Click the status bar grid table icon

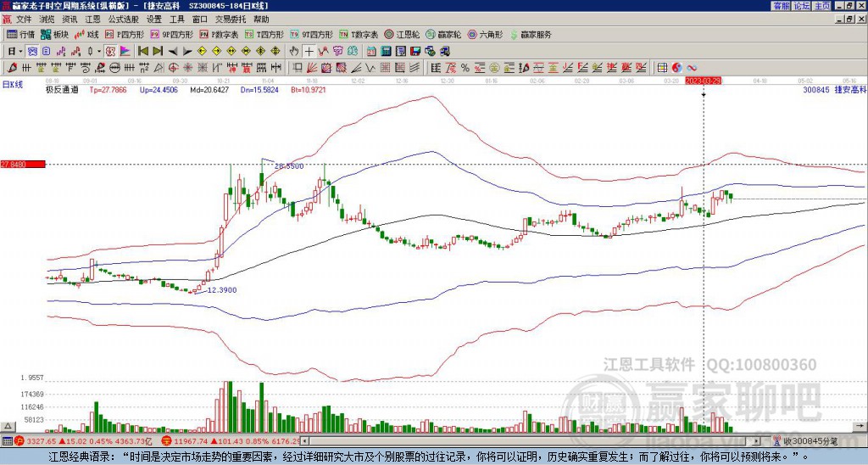pos(7,441)
